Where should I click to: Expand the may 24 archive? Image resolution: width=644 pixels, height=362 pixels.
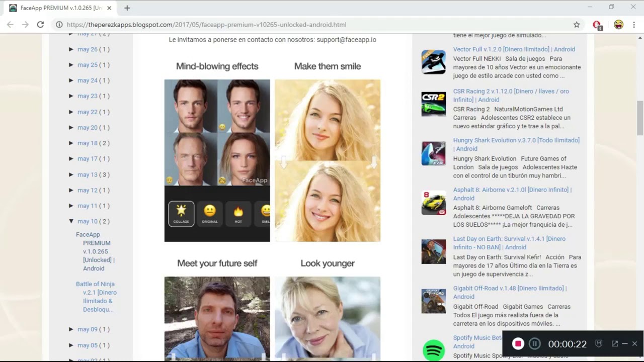(x=71, y=80)
